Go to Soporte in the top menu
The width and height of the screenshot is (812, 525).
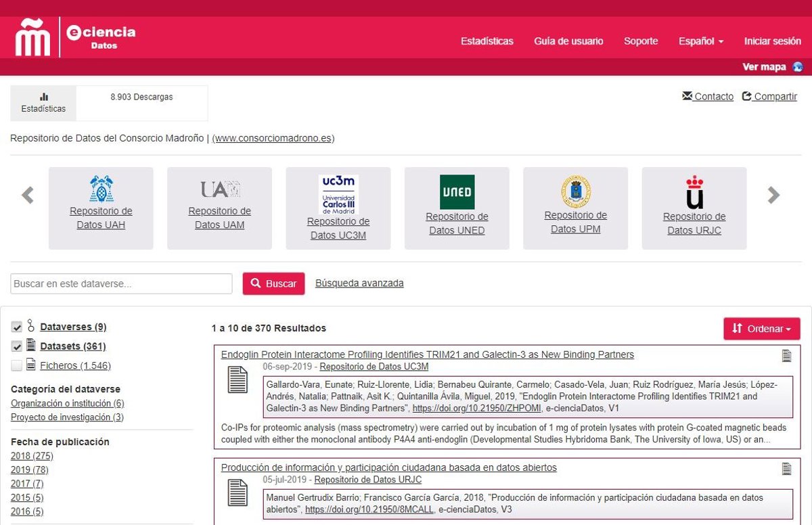tap(641, 41)
